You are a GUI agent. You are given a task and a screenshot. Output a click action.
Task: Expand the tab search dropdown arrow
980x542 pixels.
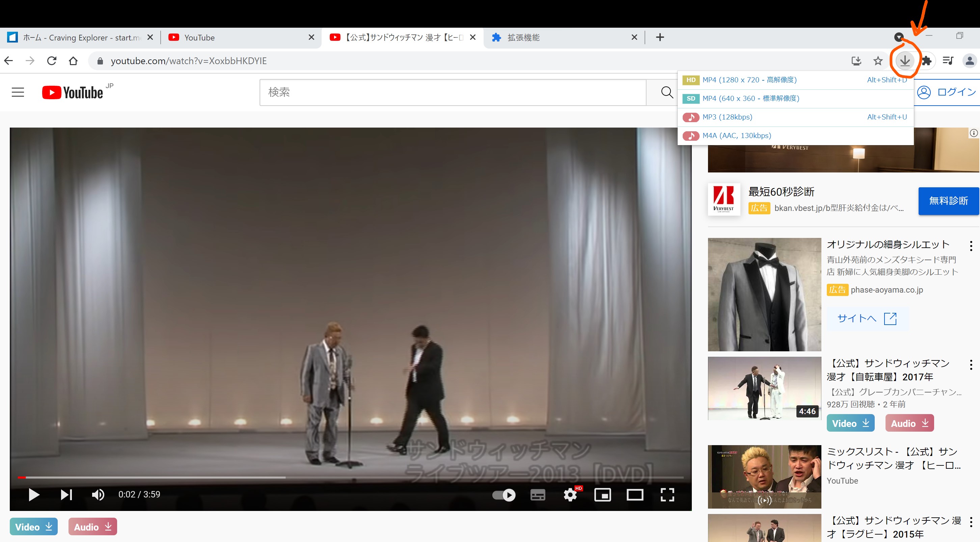(899, 37)
